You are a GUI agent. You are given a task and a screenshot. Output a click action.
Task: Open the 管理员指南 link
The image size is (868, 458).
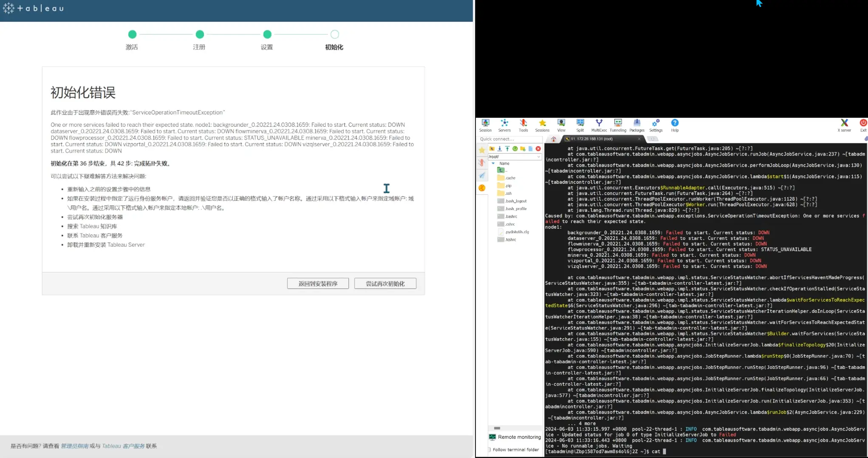[x=74, y=446]
